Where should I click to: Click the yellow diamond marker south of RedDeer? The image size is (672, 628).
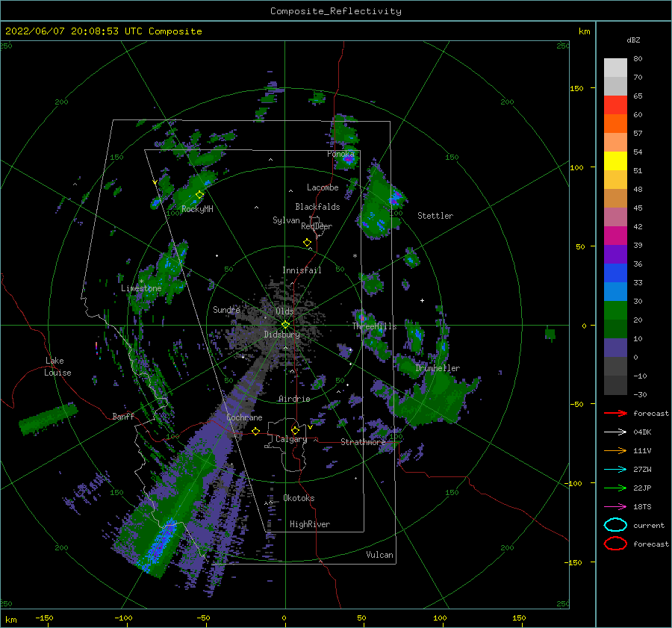click(x=307, y=243)
